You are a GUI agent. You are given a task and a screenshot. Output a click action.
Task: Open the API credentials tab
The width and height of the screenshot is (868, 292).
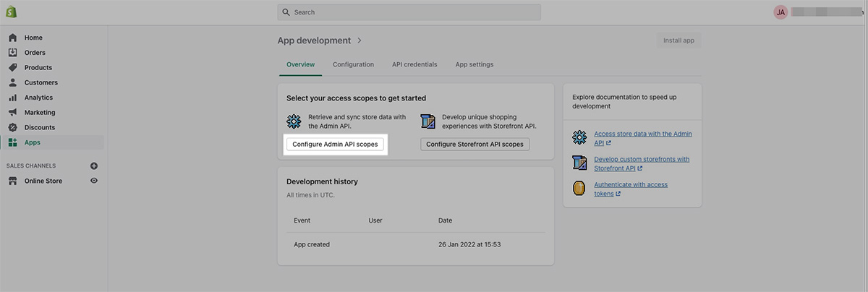(x=414, y=64)
